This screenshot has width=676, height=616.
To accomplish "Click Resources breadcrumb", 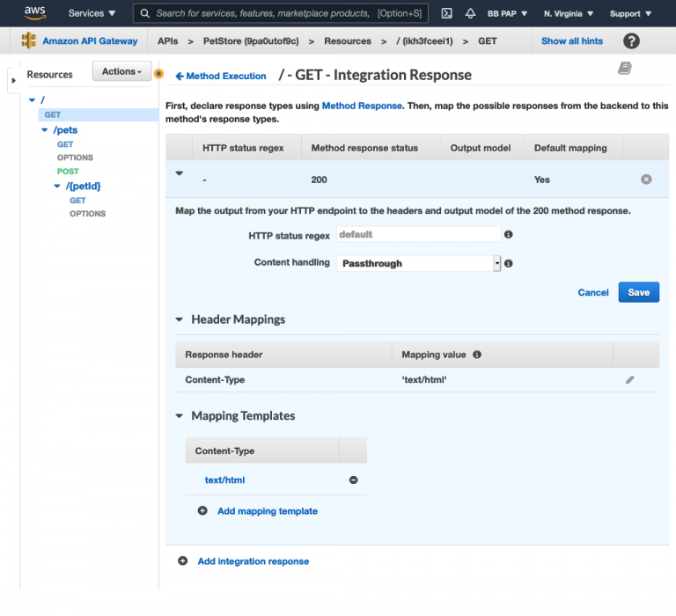I will coord(348,41).
